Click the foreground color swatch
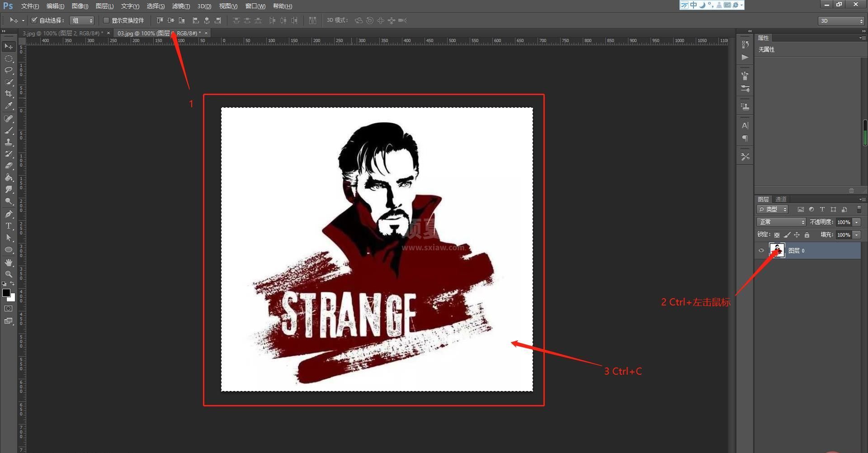This screenshot has width=868, height=453. (6, 293)
